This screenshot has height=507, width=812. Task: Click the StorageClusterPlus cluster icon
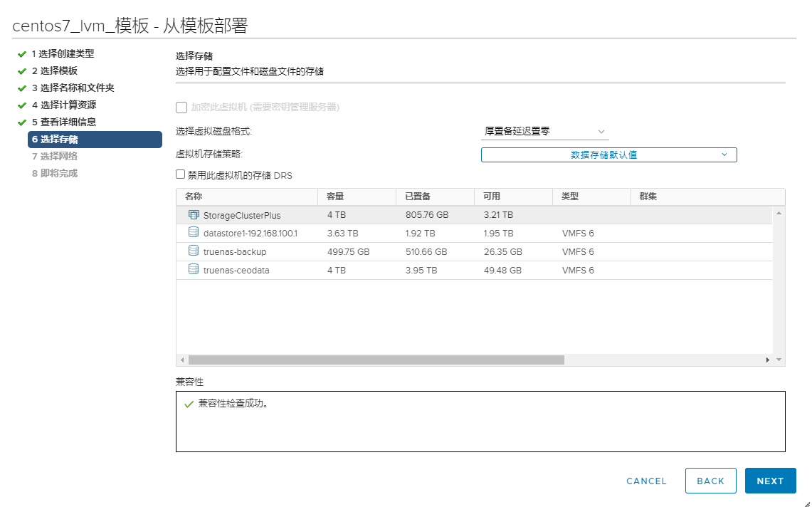(194, 214)
